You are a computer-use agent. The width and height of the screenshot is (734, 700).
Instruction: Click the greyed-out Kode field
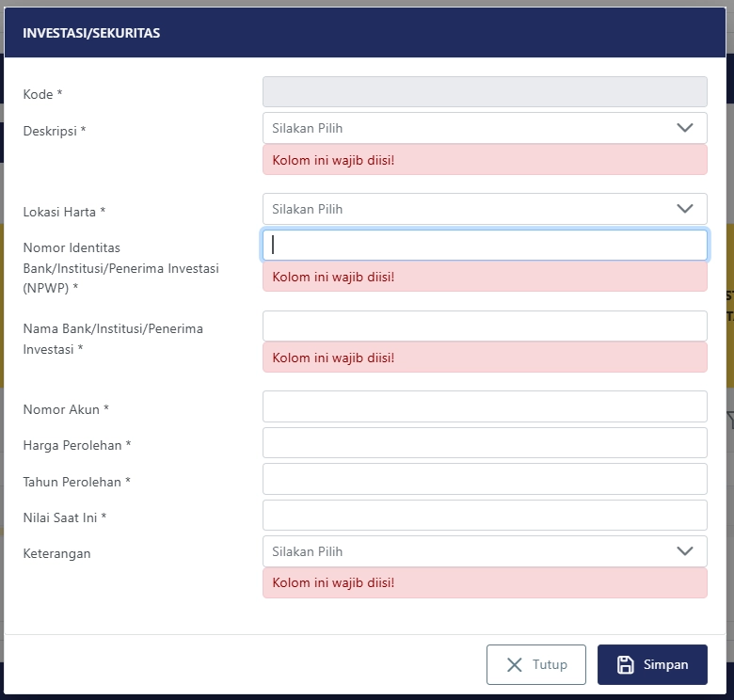485,91
